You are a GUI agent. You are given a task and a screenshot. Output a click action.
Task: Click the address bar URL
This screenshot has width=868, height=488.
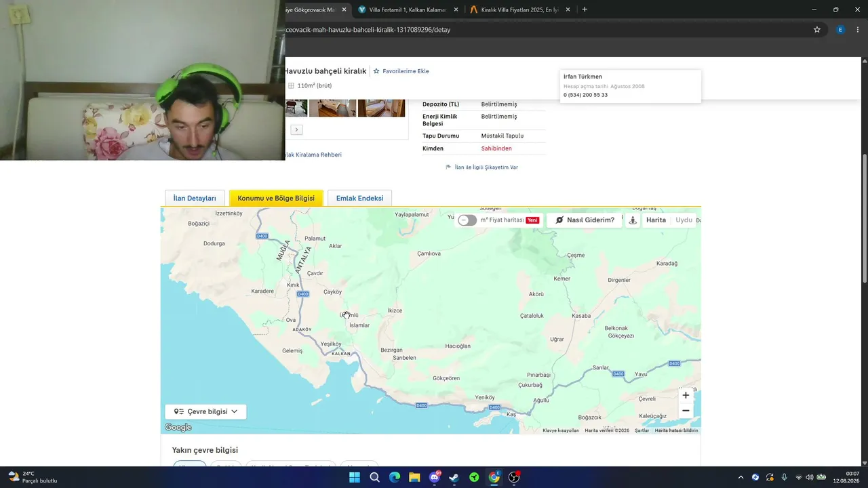tap(368, 30)
